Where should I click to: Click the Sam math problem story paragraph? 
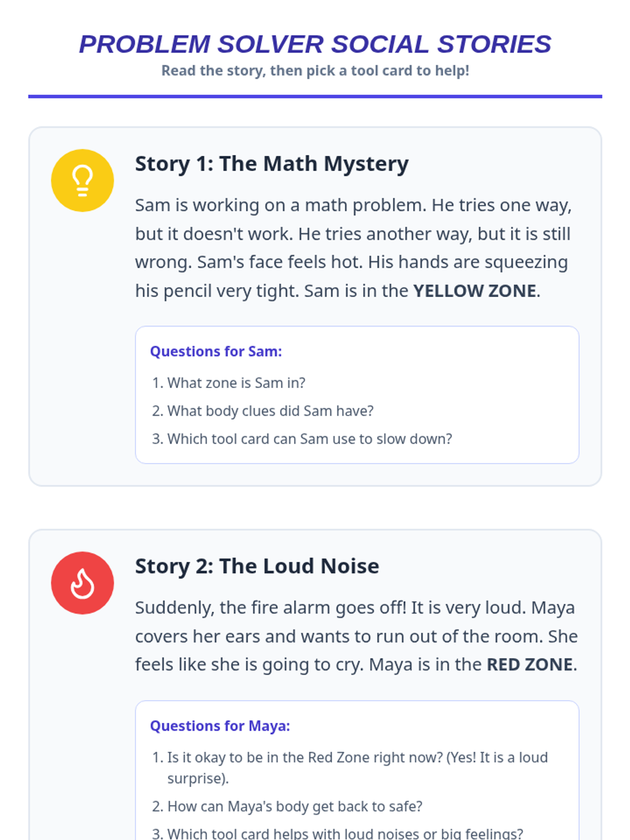coord(353,248)
